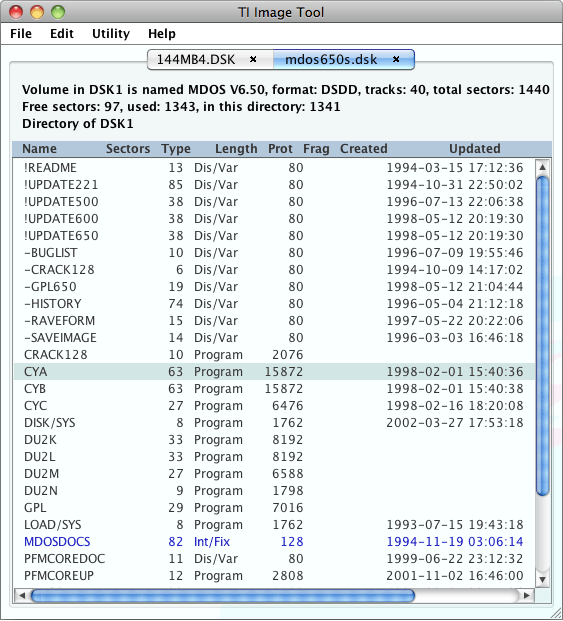Open the Utility menu
This screenshot has width=563, height=621.
point(111,34)
